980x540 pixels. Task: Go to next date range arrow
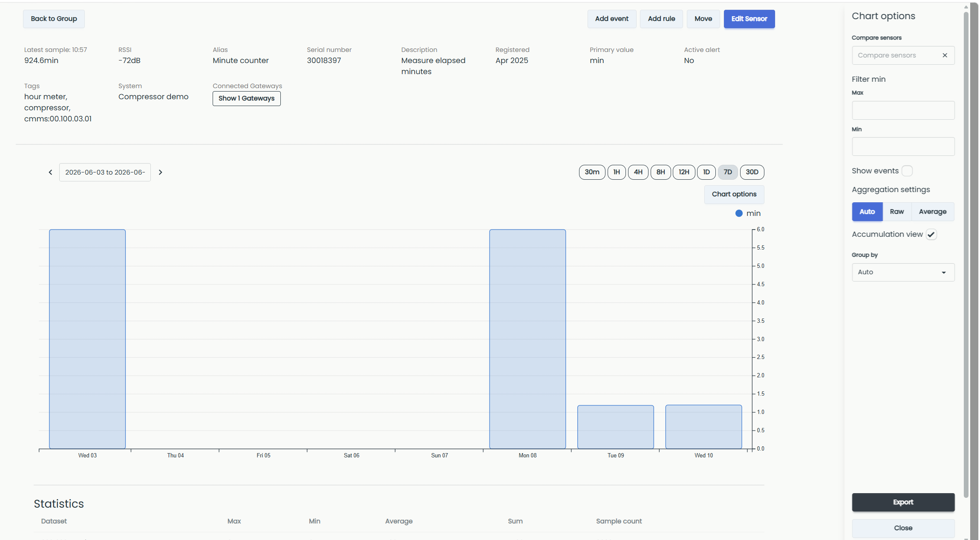(160, 172)
